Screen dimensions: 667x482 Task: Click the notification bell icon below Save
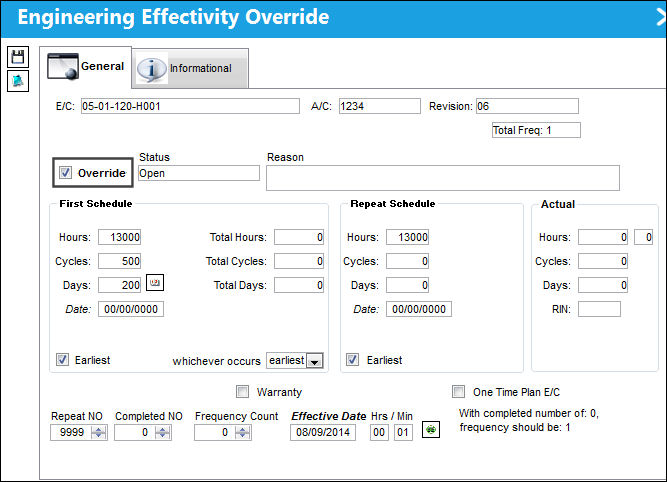(x=18, y=81)
